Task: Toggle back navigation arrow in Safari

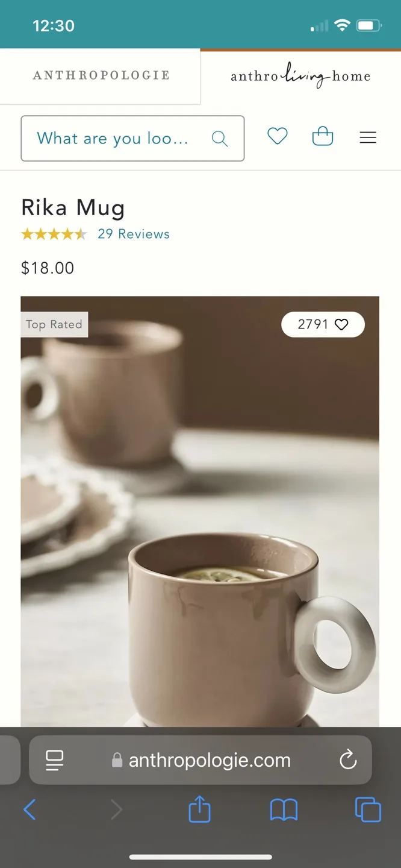Action: click(x=30, y=810)
